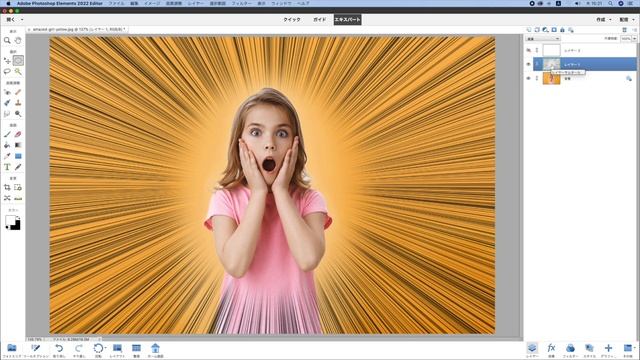The image size is (640, 360).
Task: Open the レイヤー menu
Action: 196,3
